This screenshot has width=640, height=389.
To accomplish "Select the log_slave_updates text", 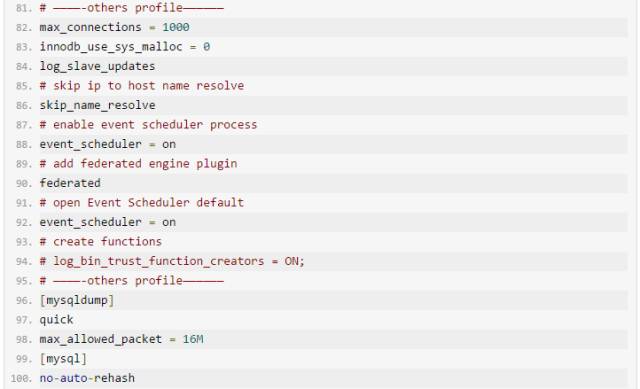I will pos(97,67).
